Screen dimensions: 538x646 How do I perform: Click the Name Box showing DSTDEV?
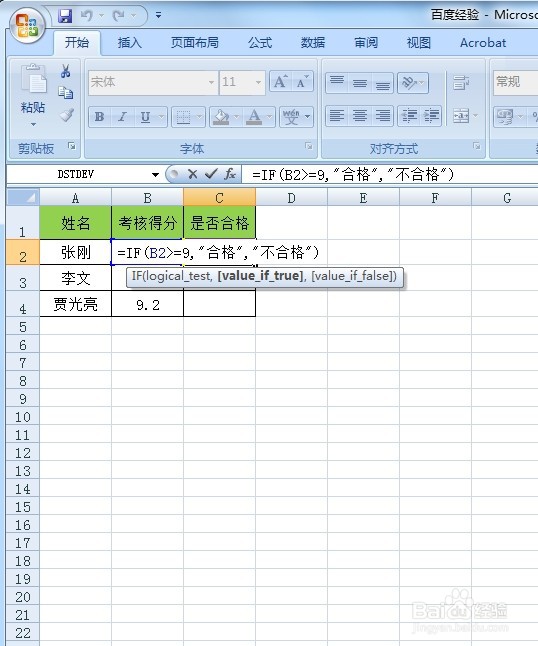76,174
